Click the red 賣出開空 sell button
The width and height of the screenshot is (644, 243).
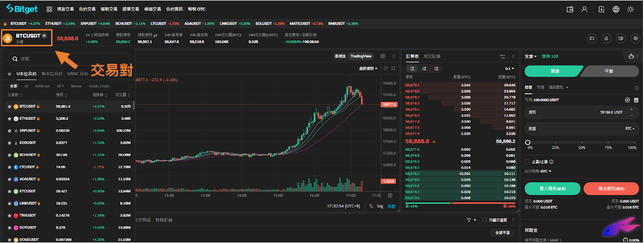tap(611, 188)
